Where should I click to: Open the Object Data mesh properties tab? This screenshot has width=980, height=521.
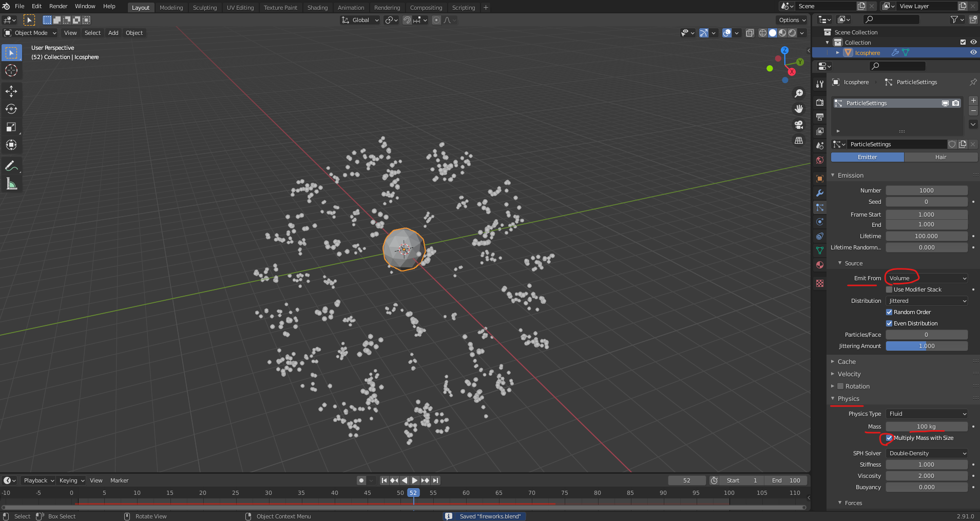(x=820, y=250)
